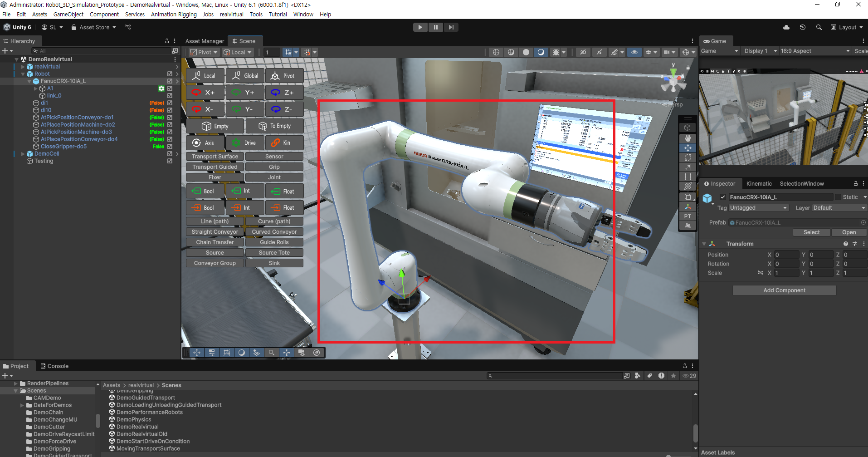Select the Rect tool in scene tools
868x457 pixels.
pos(688,177)
